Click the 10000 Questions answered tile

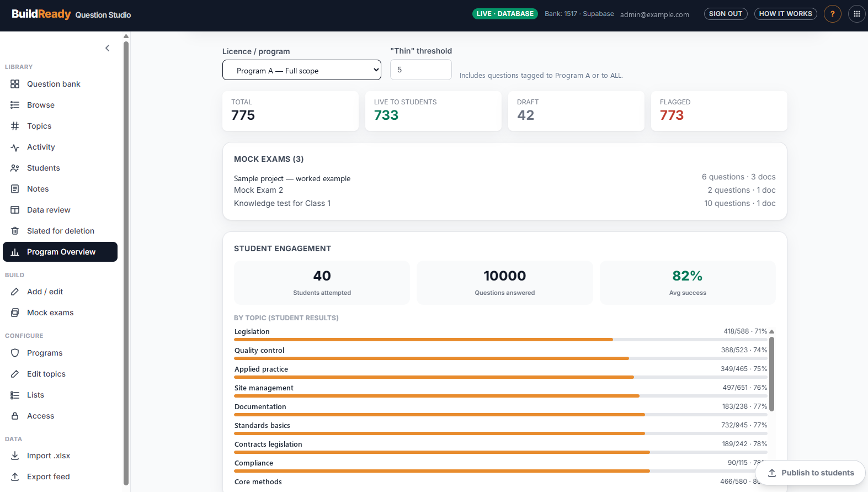point(505,283)
